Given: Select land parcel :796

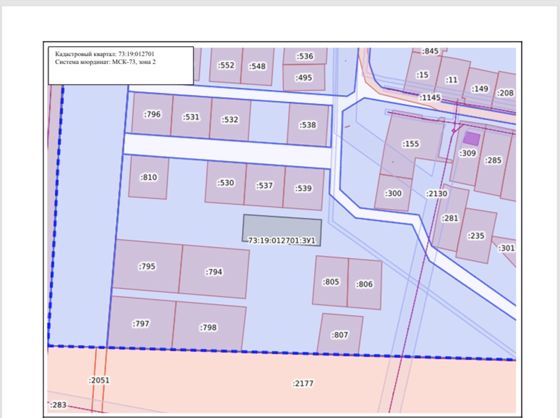Looking at the screenshot, I should pos(152,114).
